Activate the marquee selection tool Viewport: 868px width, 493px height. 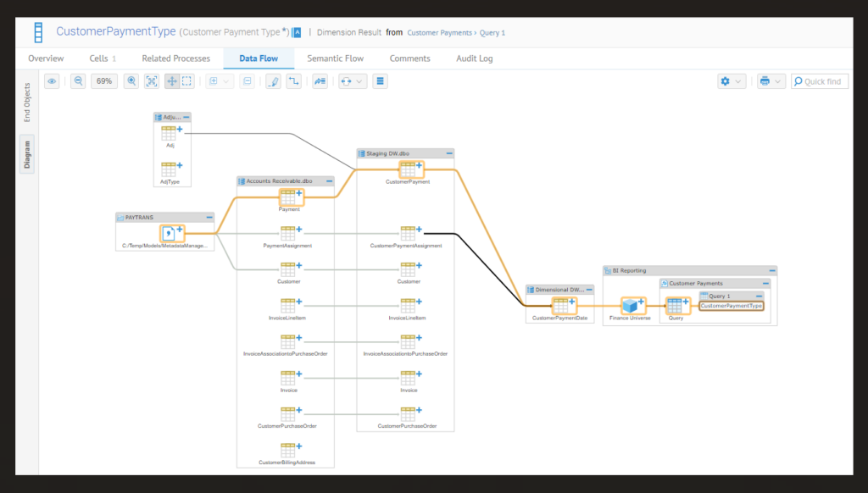point(187,80)
